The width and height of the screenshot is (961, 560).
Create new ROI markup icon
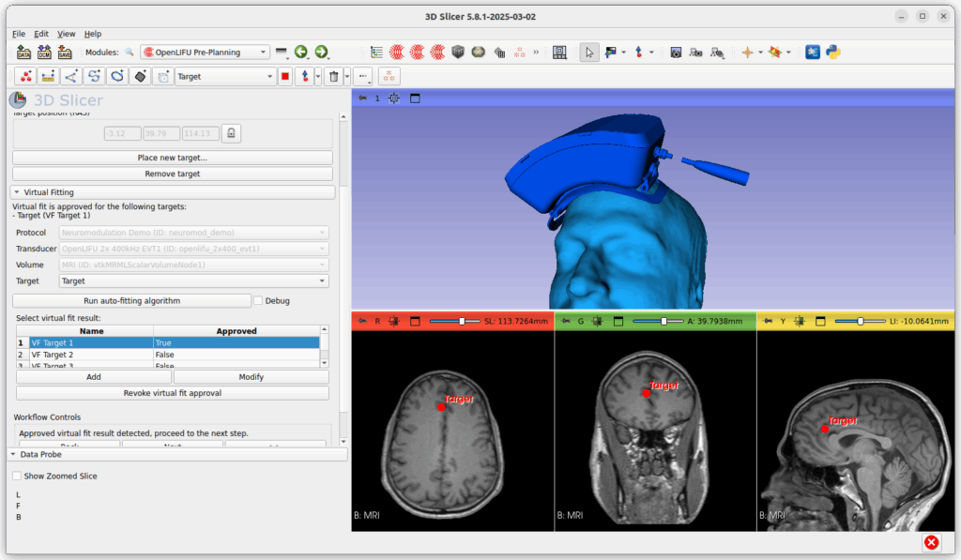click(163, 77)
